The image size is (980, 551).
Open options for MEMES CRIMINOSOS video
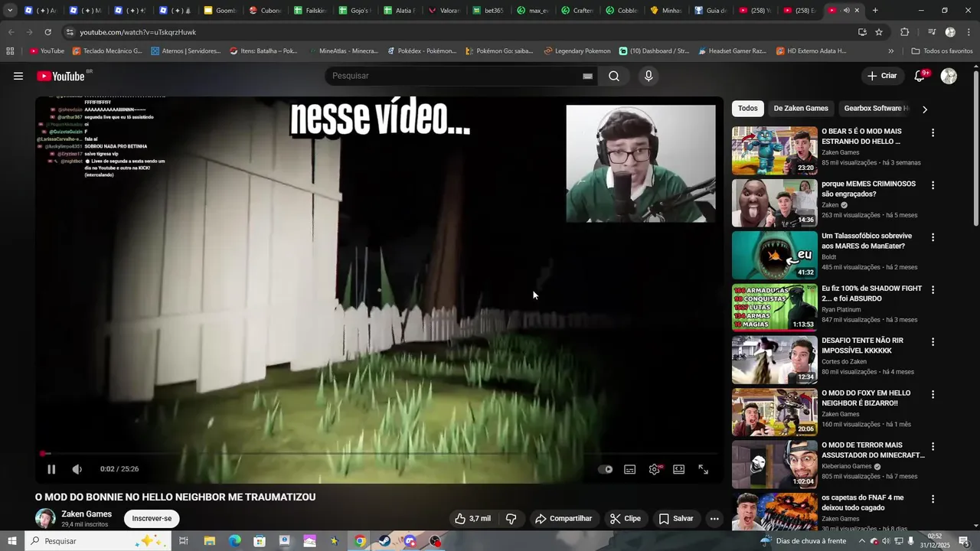[933, 185]
